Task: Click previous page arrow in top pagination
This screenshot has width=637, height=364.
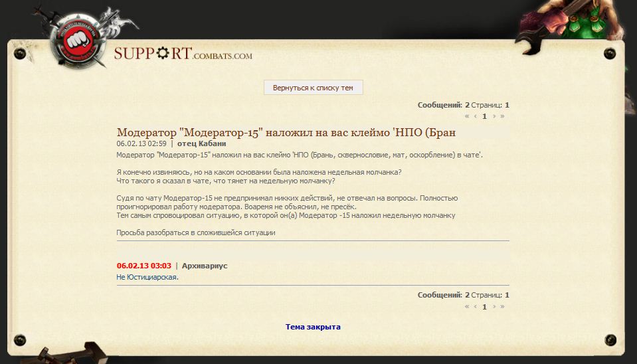Action: tap(476, 116)
